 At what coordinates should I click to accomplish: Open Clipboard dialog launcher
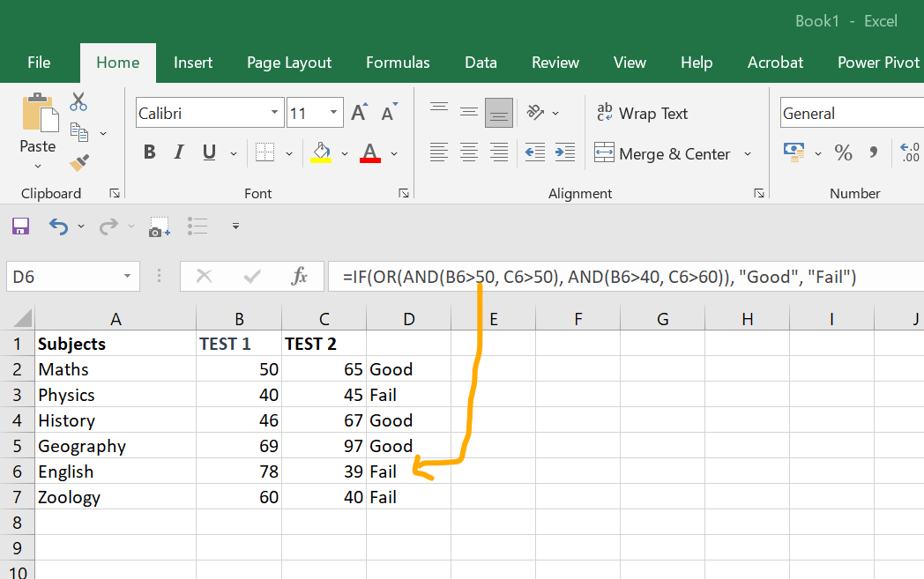tap(115, 193)
